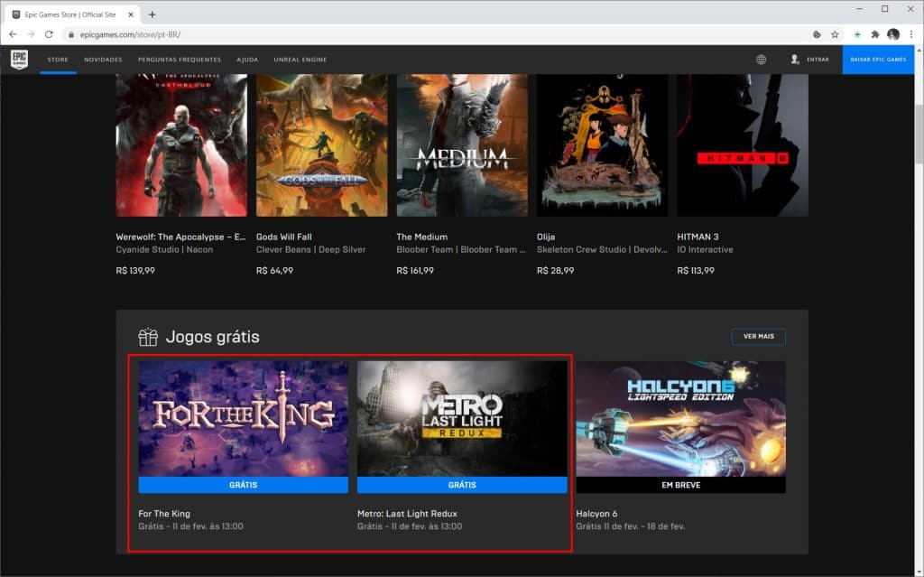Click Metro: Last Light Redux title text
This screenshot has height=577, width=924.
(x=407, y=514)
